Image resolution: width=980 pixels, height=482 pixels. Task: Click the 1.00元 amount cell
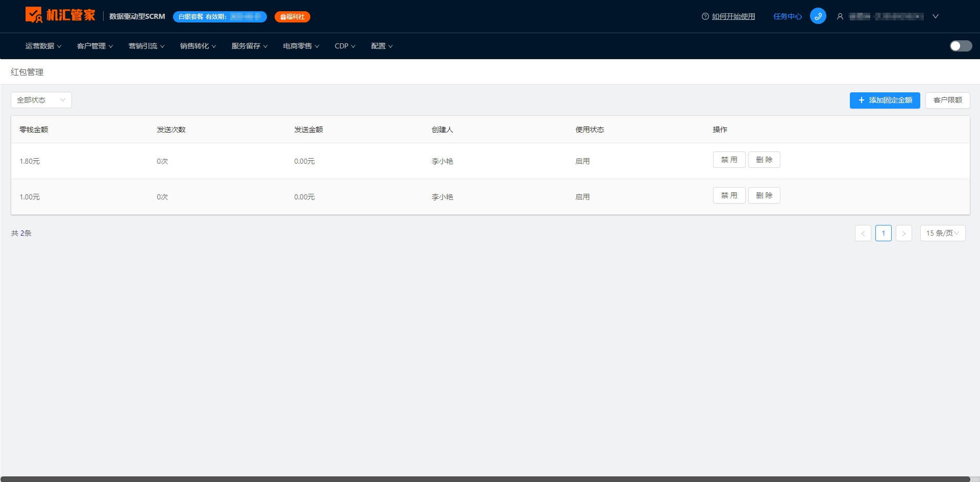[x=30, y=197]
